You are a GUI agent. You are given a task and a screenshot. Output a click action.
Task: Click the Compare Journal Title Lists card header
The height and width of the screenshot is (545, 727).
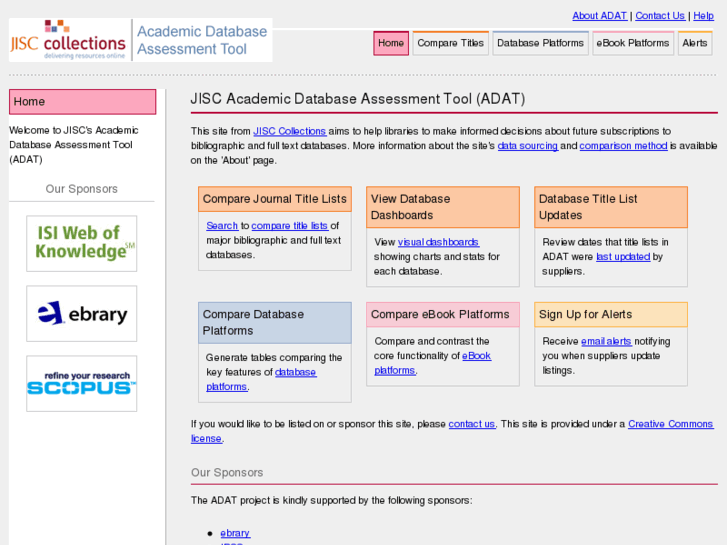click(x=275, y=199)
